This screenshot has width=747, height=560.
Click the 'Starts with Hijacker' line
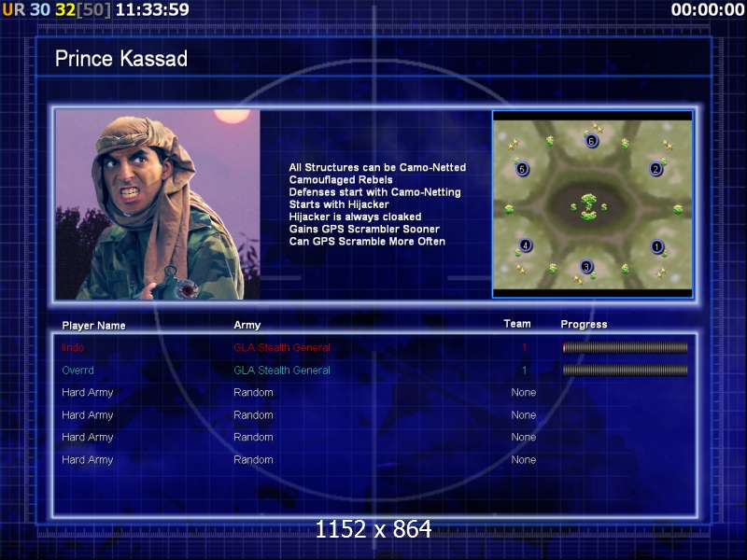339,204
